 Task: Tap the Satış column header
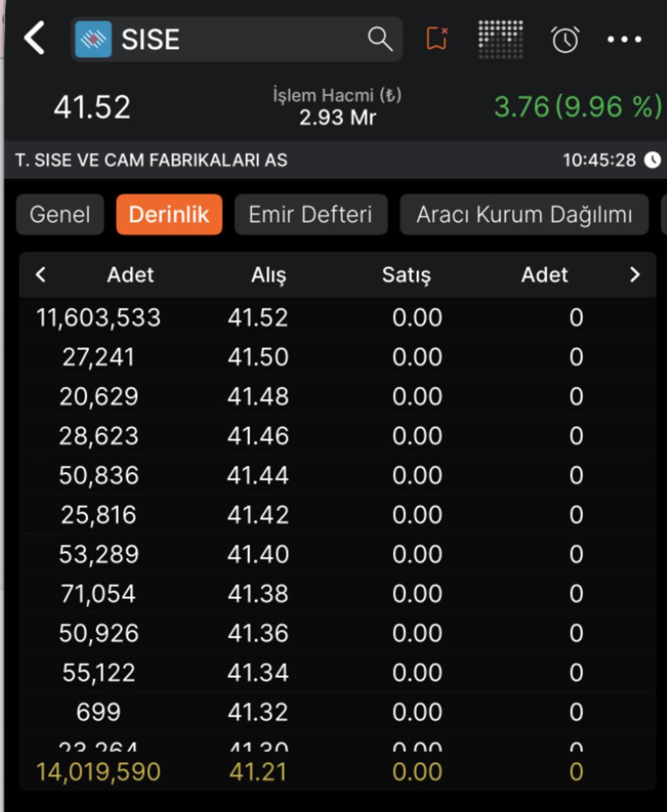[x=406, y=274]
